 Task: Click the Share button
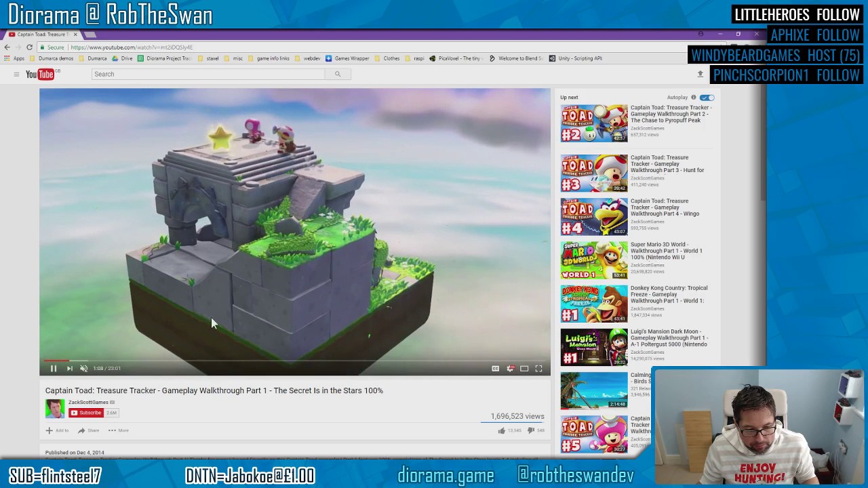click(88, 430)
